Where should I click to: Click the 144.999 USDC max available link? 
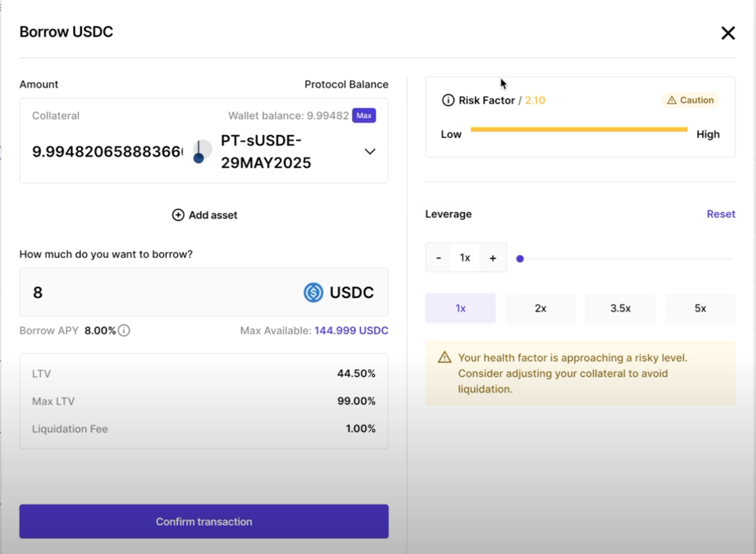click(x=351, y=330)
